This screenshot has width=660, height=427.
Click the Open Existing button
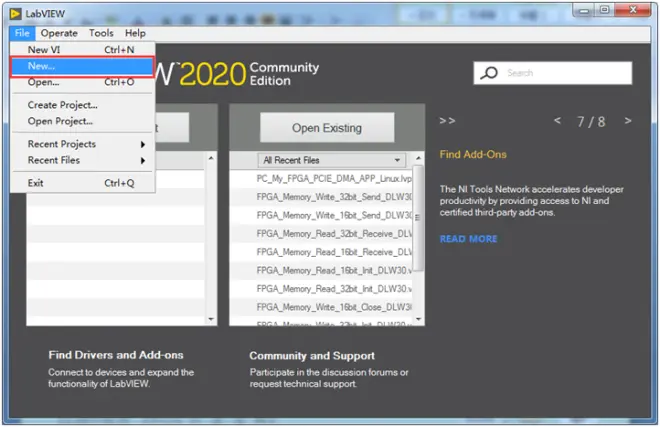tap(327, 128)
